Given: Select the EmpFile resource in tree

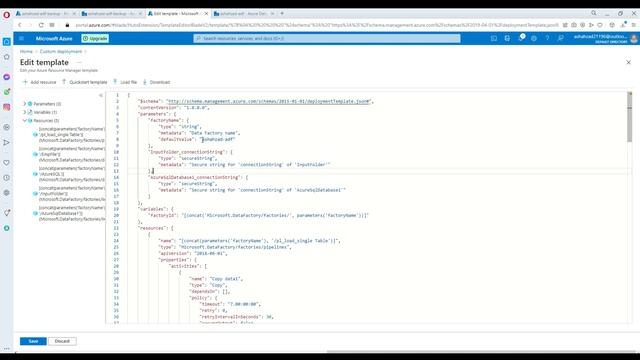Looking at the screenshot, I should coord(69,154).
